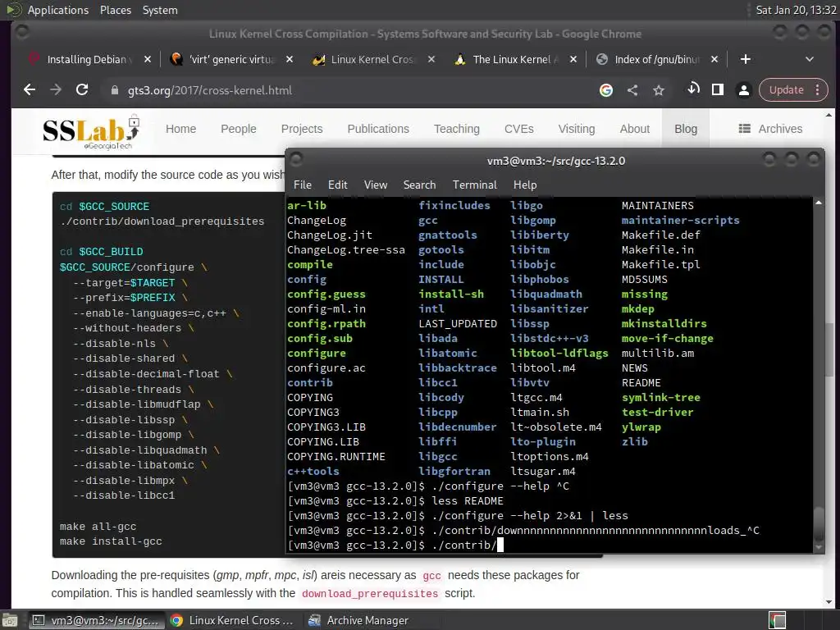
Task: Share this page via share icon
Action: (632, 90)
